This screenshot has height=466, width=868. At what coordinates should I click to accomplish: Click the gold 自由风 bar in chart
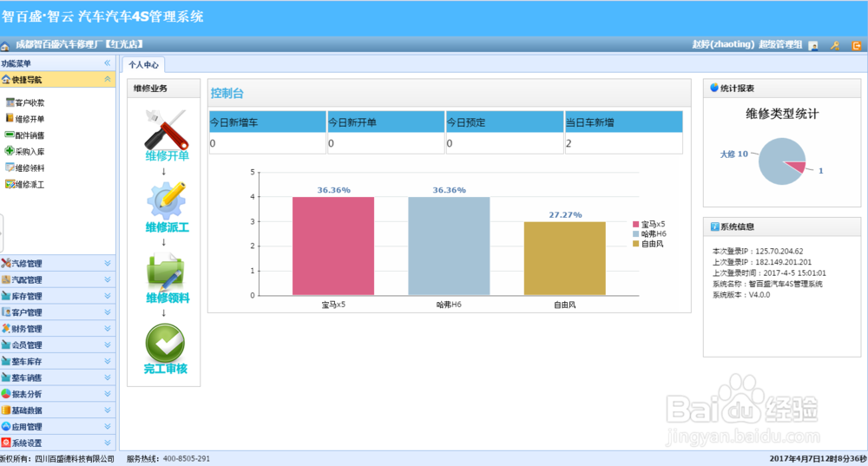(x=565, y=259)
